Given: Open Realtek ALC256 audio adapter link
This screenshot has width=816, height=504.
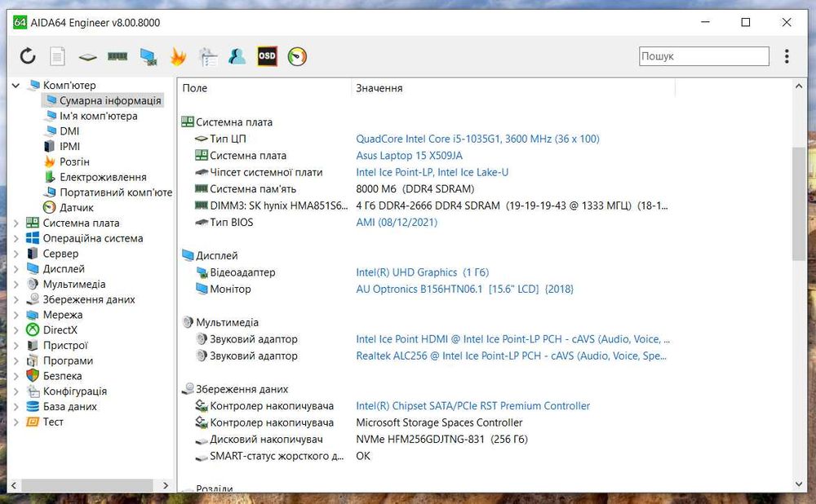Looking at the screenshot, I should click(511, 356).
